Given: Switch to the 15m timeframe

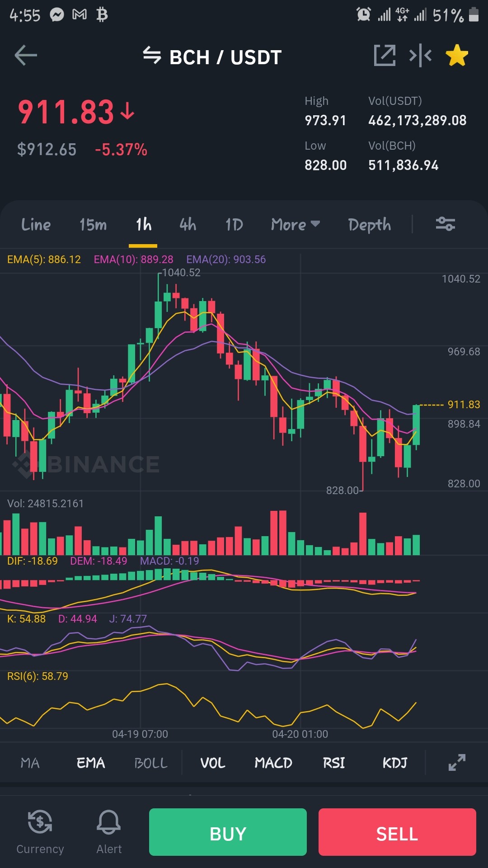Looking at the screenshot, I should (x=93, y=224).
